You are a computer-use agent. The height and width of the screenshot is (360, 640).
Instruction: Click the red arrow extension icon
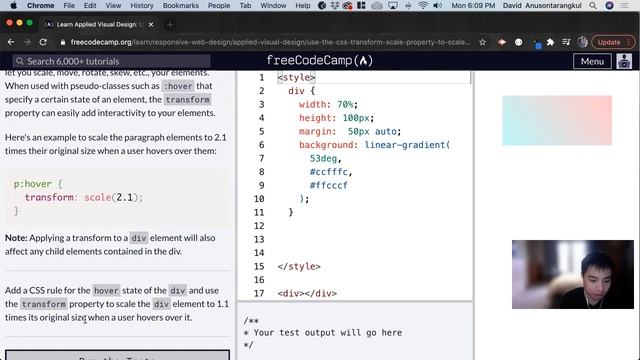502,42
